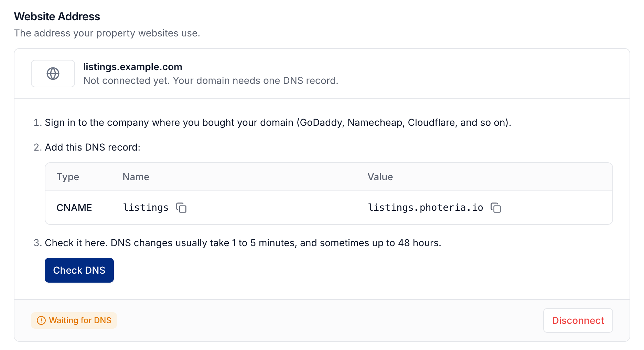Click the Value column header

(380, 177)
